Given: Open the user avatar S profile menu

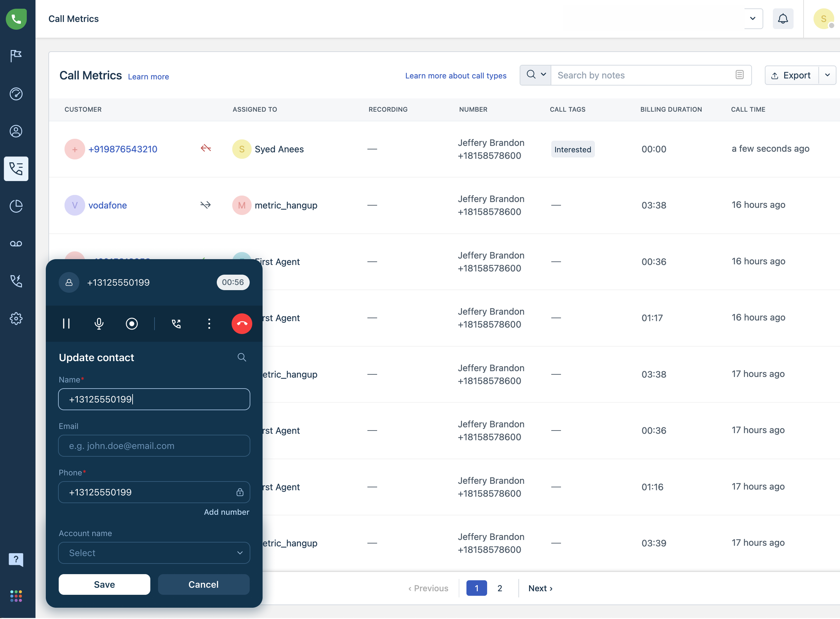Looking at the screenshot, I should tap(824, 19).
